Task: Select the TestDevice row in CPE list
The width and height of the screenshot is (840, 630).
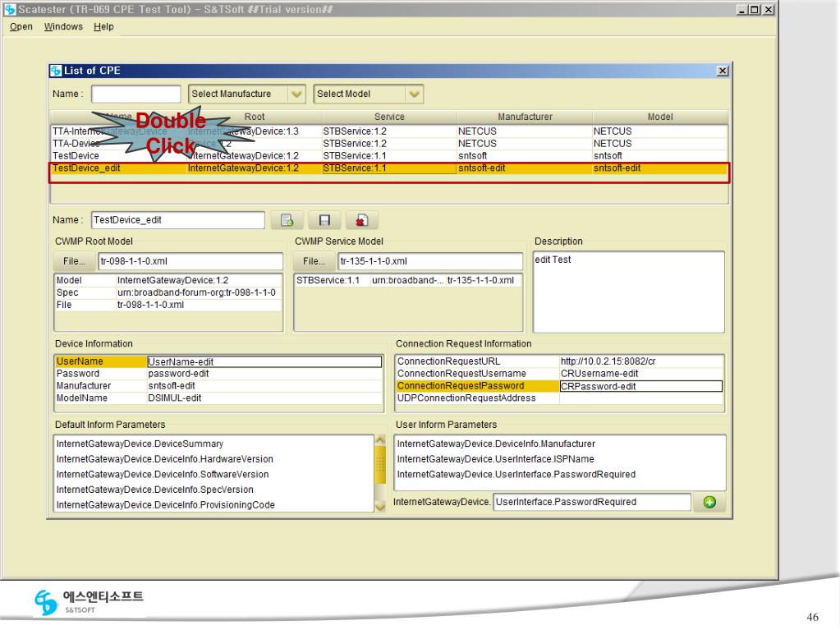Action: point(389,156)
